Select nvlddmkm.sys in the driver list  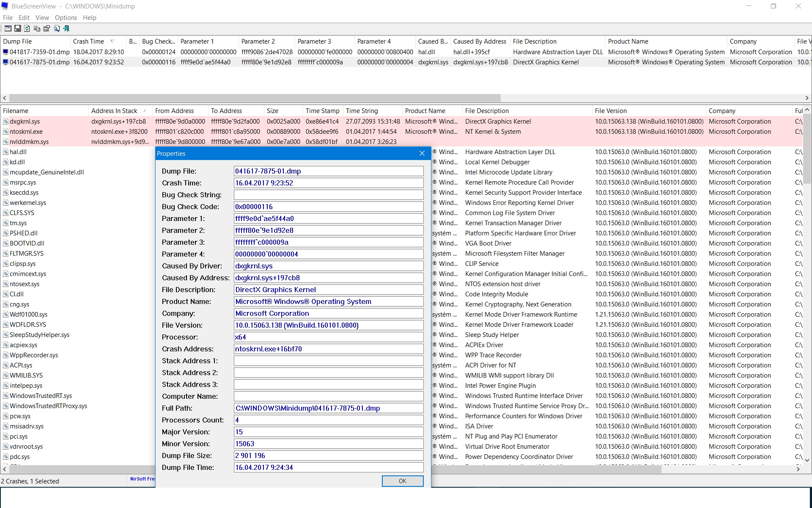(29, 142)
